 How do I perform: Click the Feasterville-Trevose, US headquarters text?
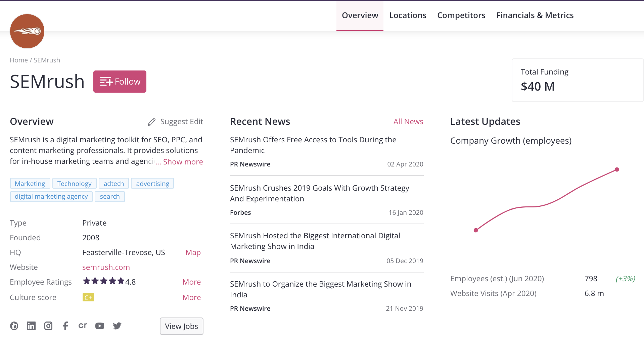[124, 252]
